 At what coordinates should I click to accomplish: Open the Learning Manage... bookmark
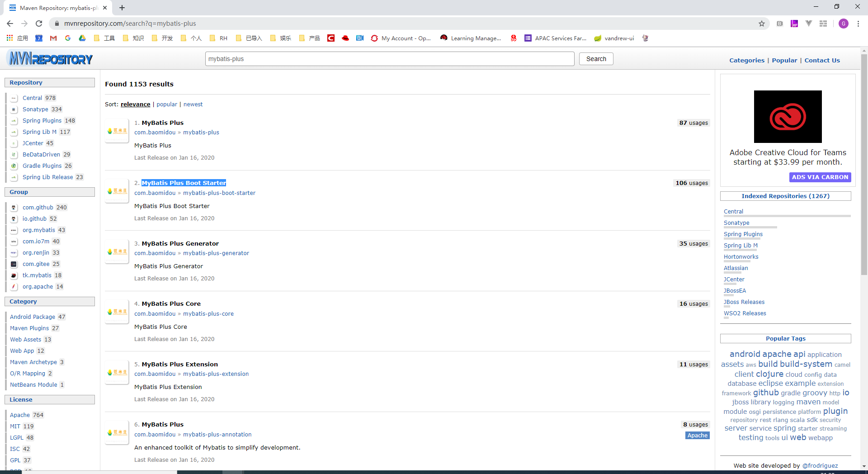[x=471, y=38]
